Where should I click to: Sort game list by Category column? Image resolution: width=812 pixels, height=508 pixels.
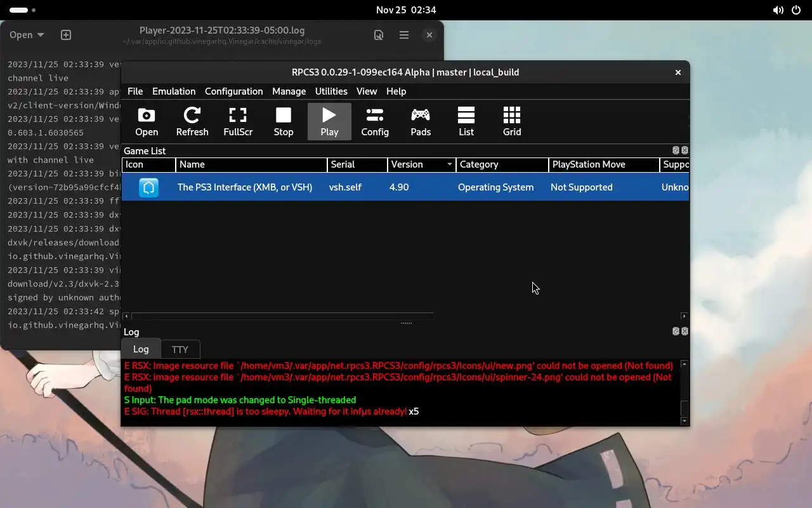pos(502,164)
